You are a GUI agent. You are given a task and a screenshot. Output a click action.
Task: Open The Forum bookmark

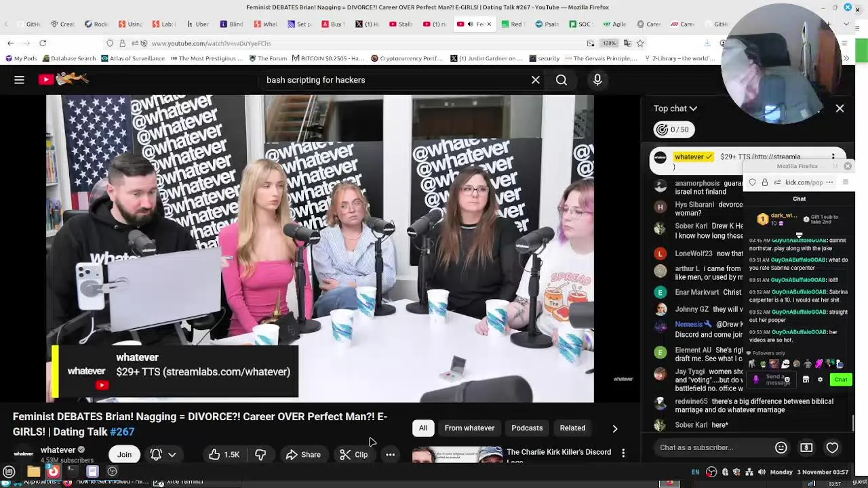tap(268, 58)
